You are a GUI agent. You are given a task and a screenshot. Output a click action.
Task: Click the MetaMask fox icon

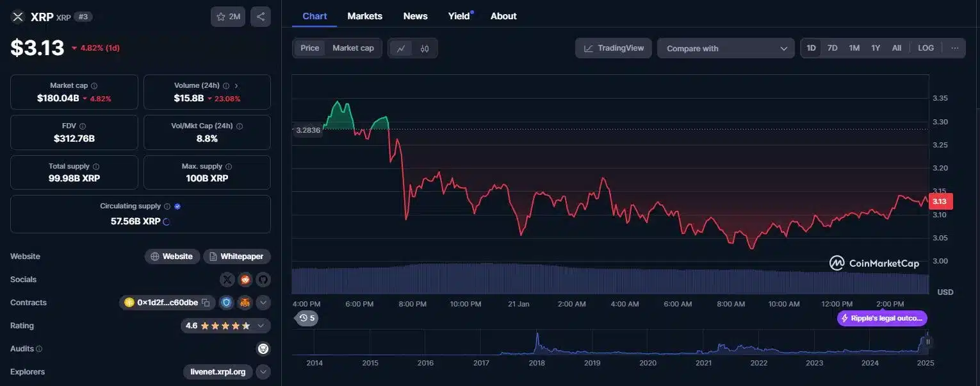(x=245, y=303)
